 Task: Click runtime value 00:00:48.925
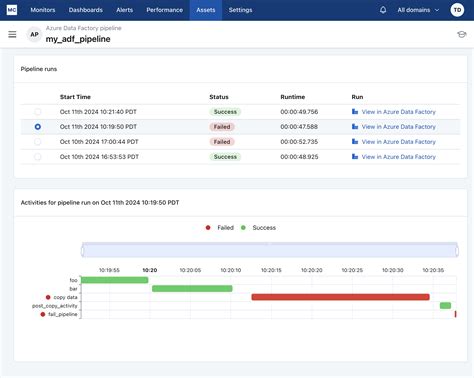299,157
